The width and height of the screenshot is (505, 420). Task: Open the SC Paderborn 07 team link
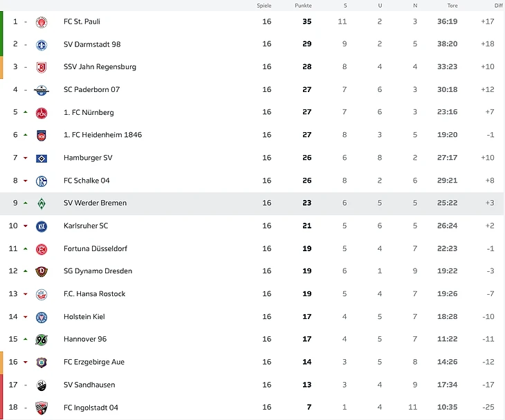coord(91,90)
